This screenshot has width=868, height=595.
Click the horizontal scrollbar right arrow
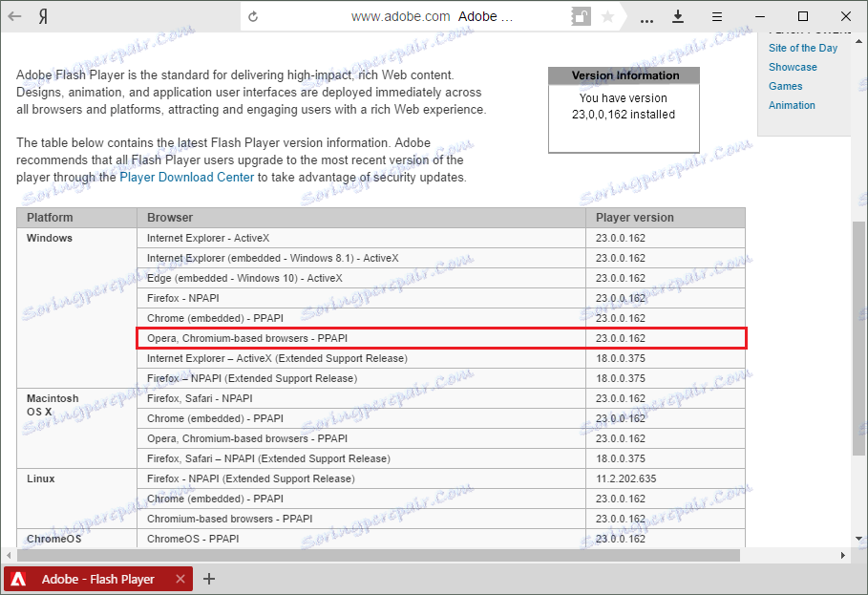843,555
